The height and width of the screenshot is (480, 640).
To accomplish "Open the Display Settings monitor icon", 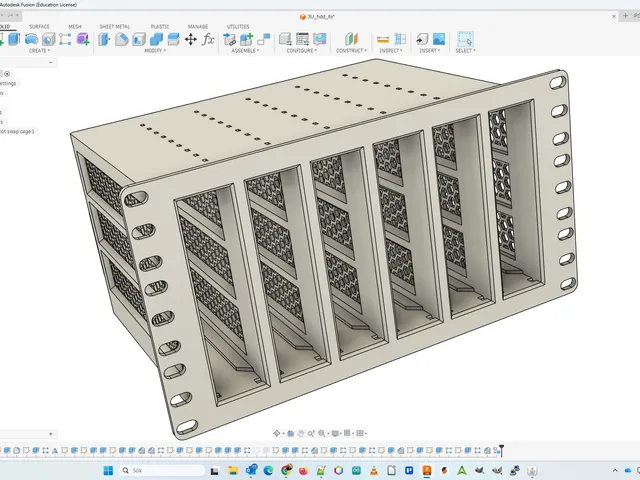I will point(335,433).
